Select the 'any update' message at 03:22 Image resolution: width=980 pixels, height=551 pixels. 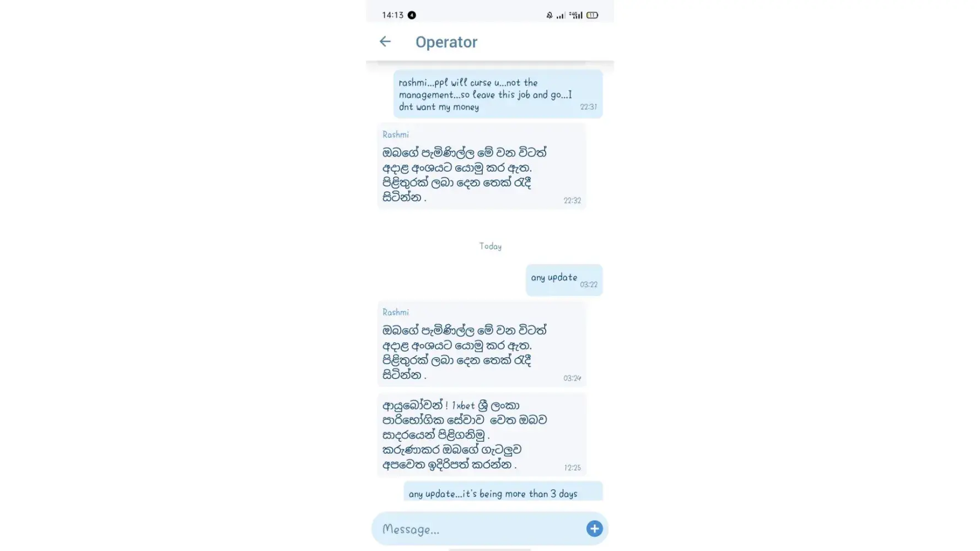(564, 280)
